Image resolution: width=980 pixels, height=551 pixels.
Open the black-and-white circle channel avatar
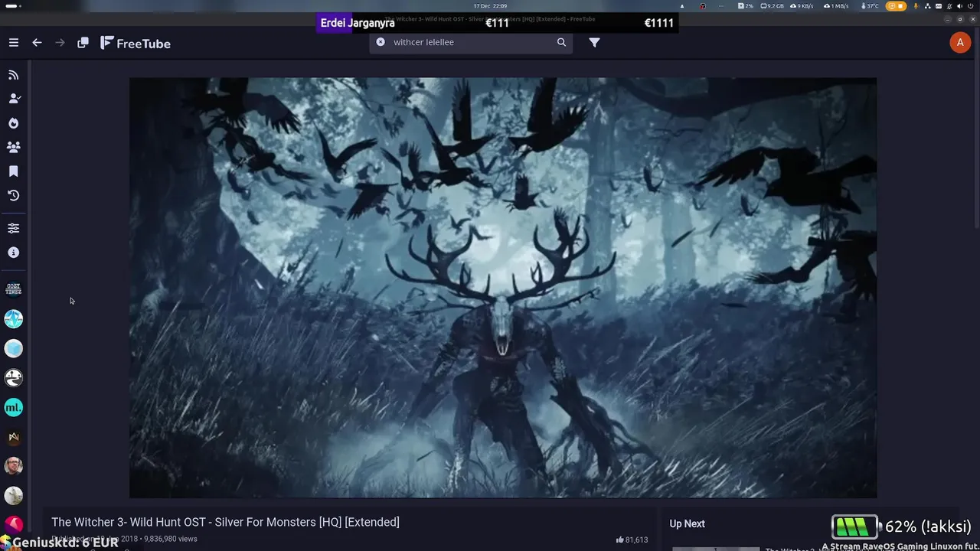coord(14,378)
